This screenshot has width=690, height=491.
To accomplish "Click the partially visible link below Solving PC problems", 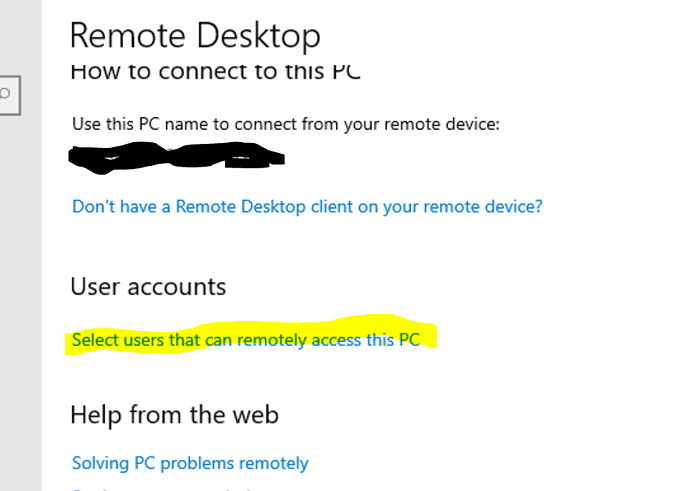I will pyautogui.click(x=160, y=488).
